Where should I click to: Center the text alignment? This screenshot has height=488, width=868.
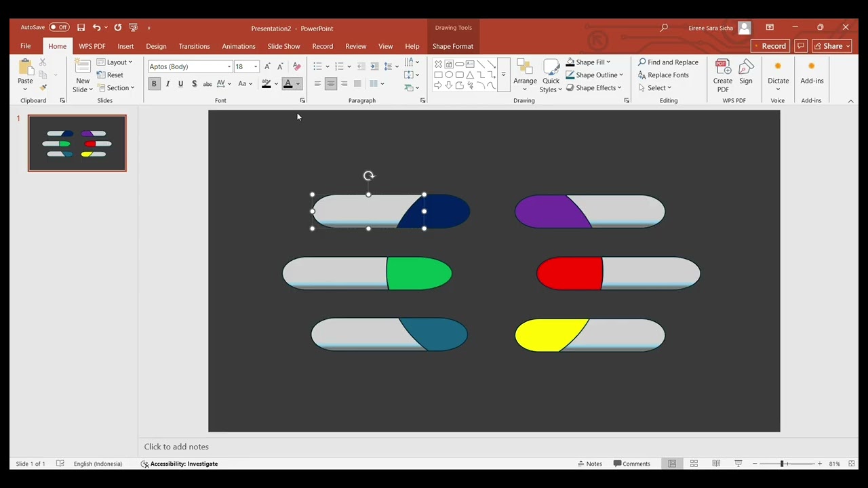pyautogui.click(x=331, y=84)
